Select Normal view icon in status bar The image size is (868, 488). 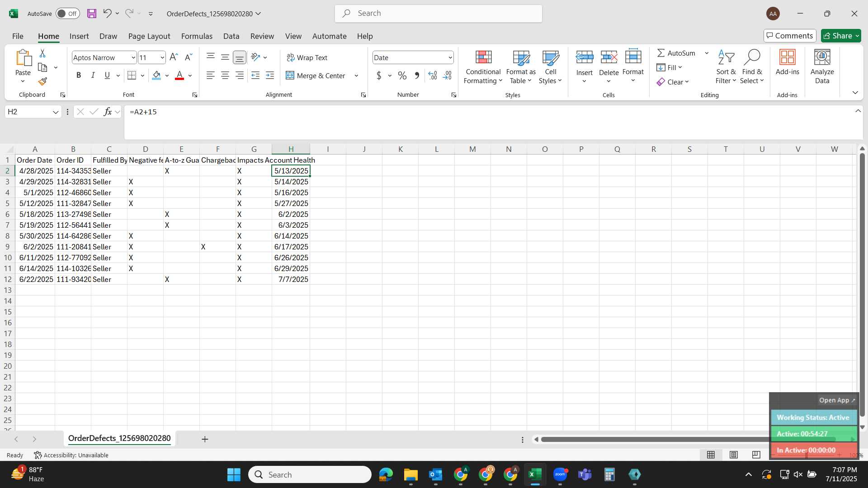tap(711, 455)
